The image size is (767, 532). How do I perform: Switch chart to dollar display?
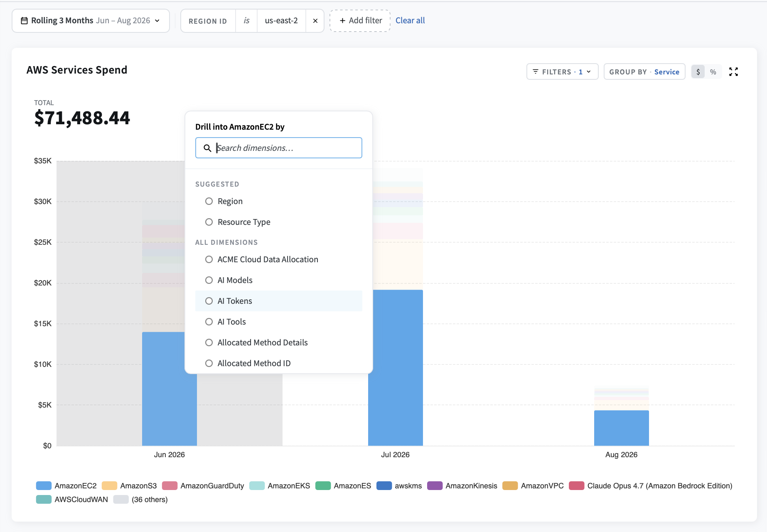(x=698, y=72)
